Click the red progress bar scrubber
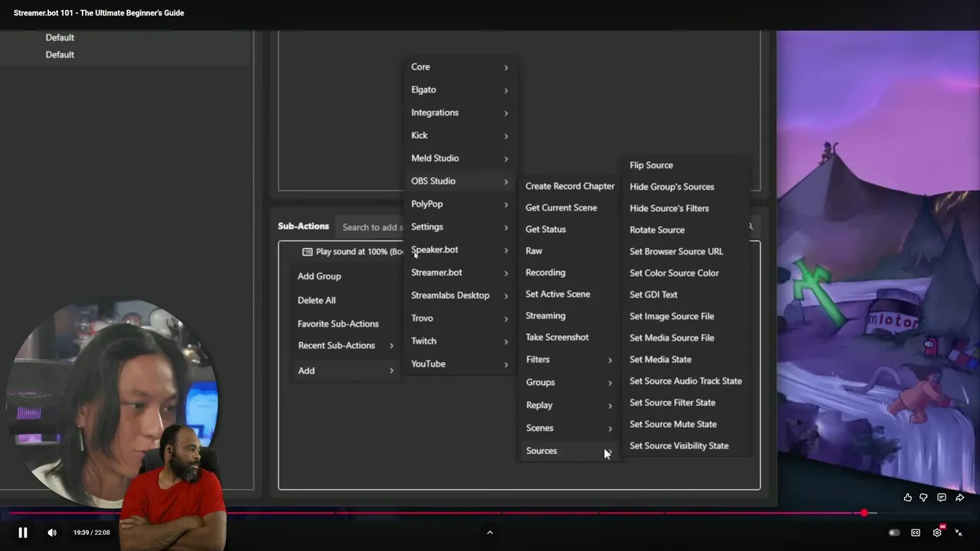The width and height of the screenshot is (980, 551). click(x=864, y=513)
